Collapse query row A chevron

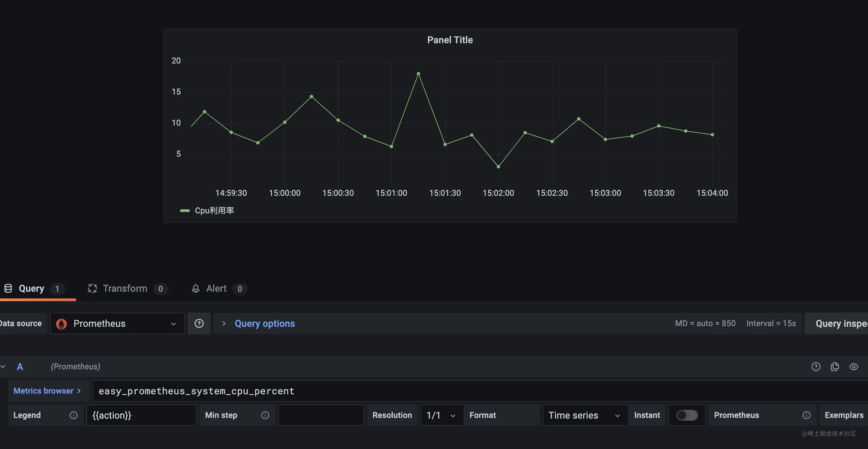[3, 367]
